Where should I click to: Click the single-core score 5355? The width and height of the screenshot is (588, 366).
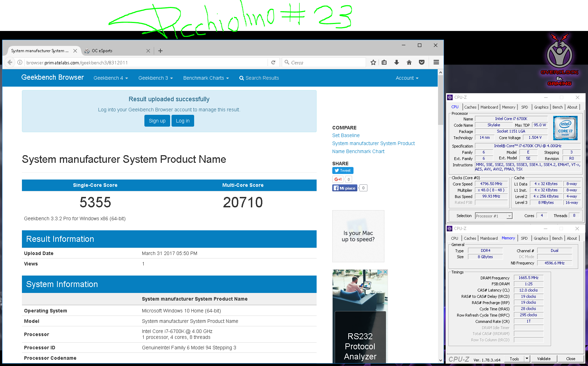coord(95,202)
